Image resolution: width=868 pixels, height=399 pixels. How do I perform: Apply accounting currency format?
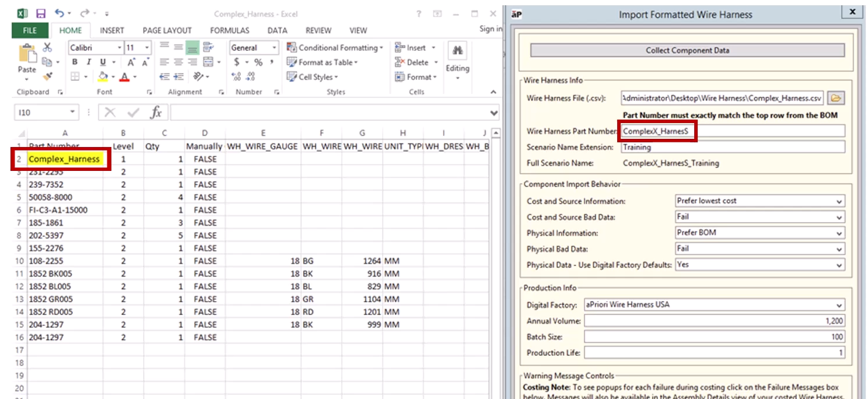[236, 62]
